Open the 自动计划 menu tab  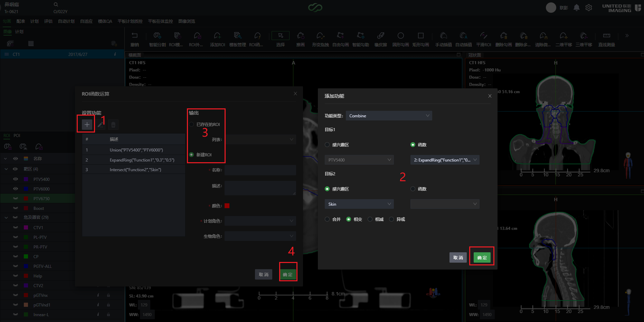tap(66, 21)
